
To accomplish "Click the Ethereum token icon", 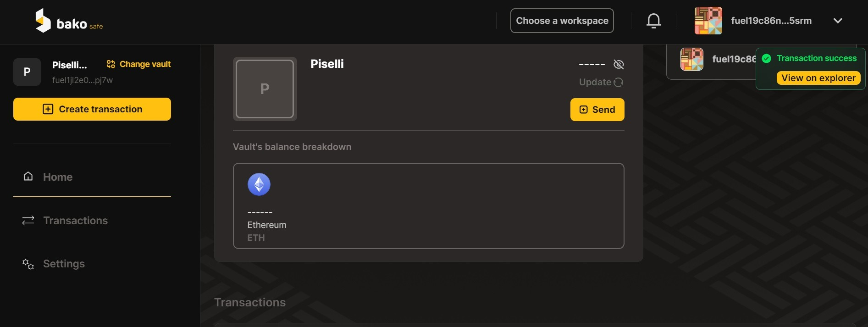I will 259,184.
